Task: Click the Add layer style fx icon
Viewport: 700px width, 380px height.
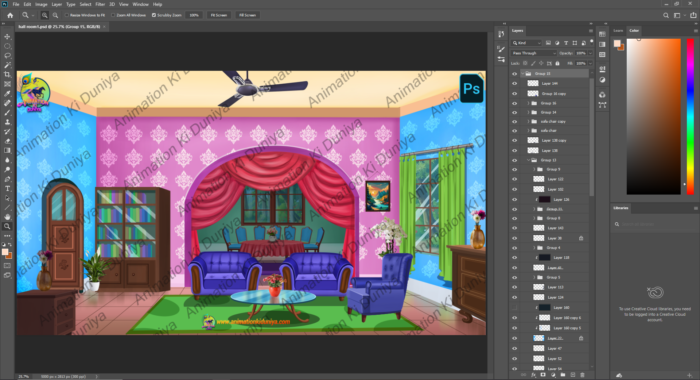Action: point(533,375)
